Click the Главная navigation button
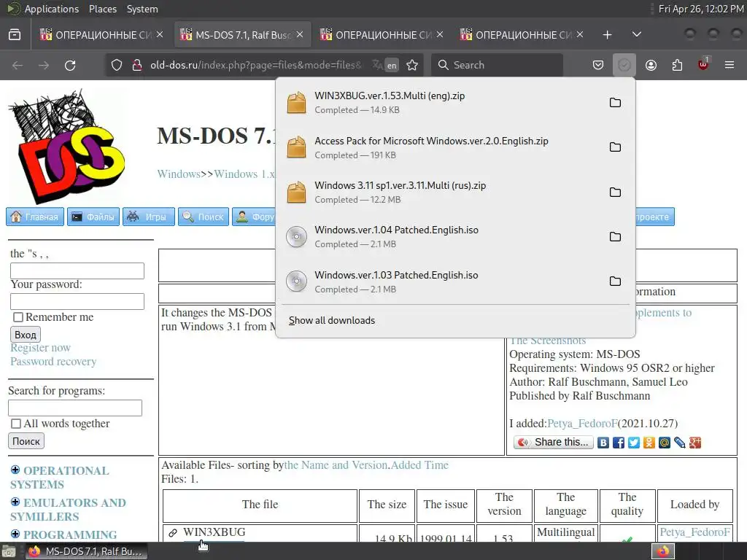The width and height of the screenshot is (747, 560). [x=35, y=217]
